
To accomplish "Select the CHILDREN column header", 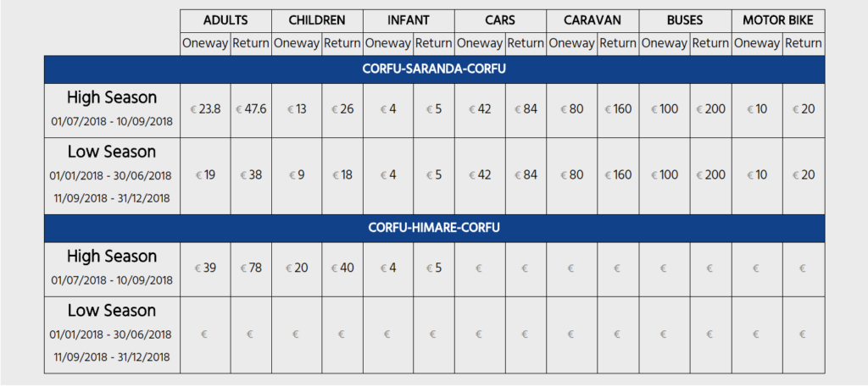I will [x=317, y=20].
